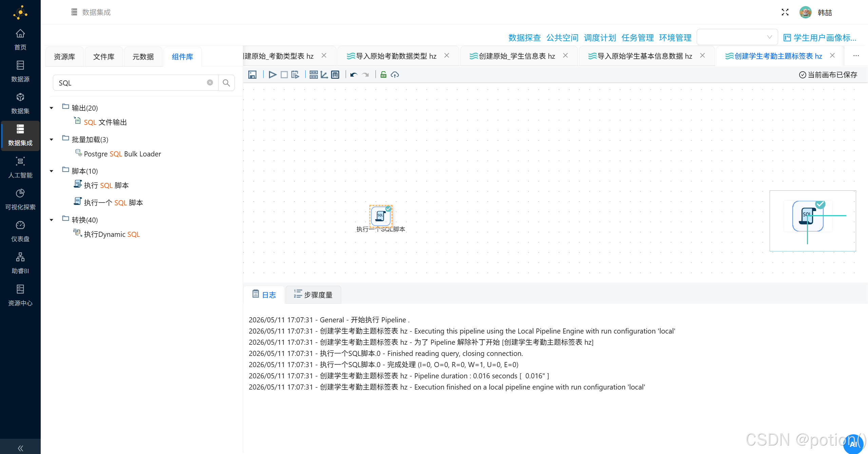This screenshot has height=454, width=868.
Task: Go to 首页 in the sidebar
Action: click(20, 40)
